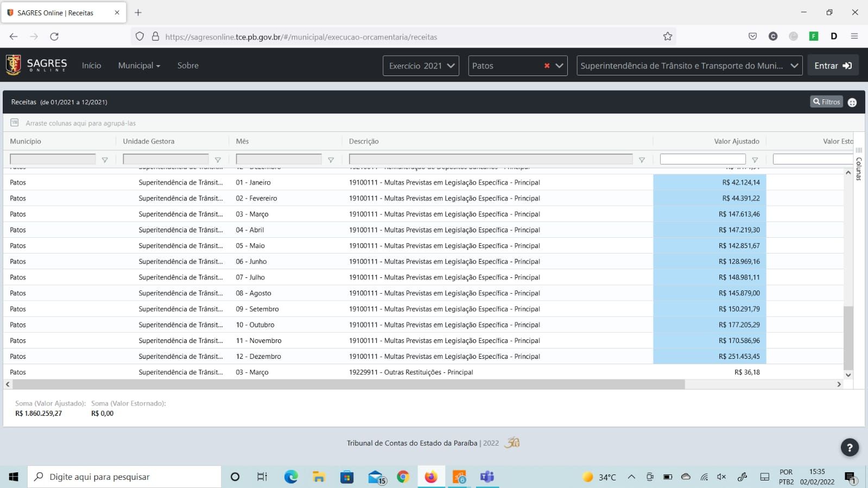The width and height of the screenshot is (868, 488).
Task: Click the table scroll right arrow
Action: (x=839, y=384)
